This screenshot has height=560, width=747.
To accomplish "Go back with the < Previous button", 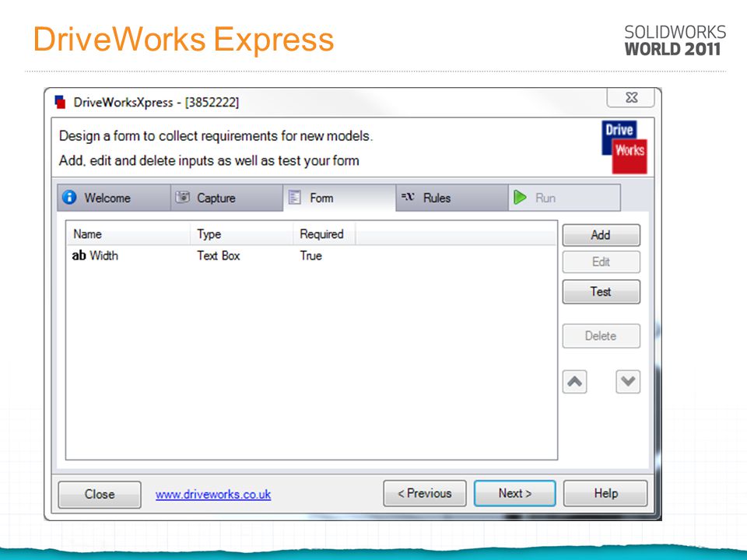I will (425, 493).
